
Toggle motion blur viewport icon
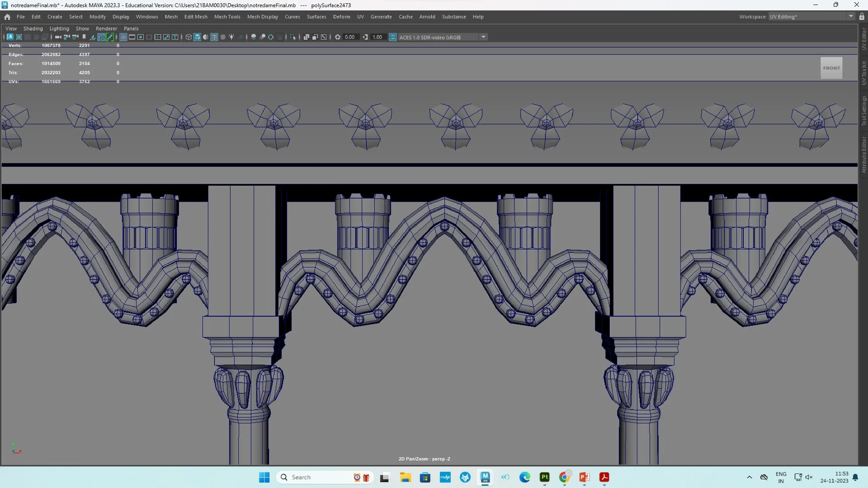(263, 37)
